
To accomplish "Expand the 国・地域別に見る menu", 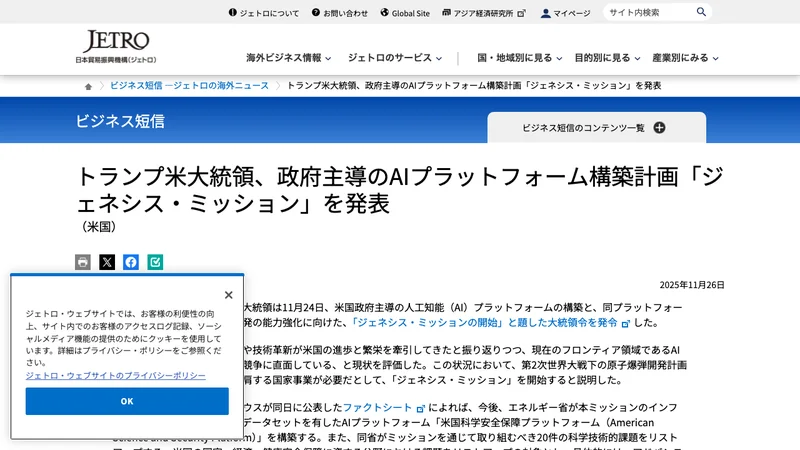I will tap(520, 58).
